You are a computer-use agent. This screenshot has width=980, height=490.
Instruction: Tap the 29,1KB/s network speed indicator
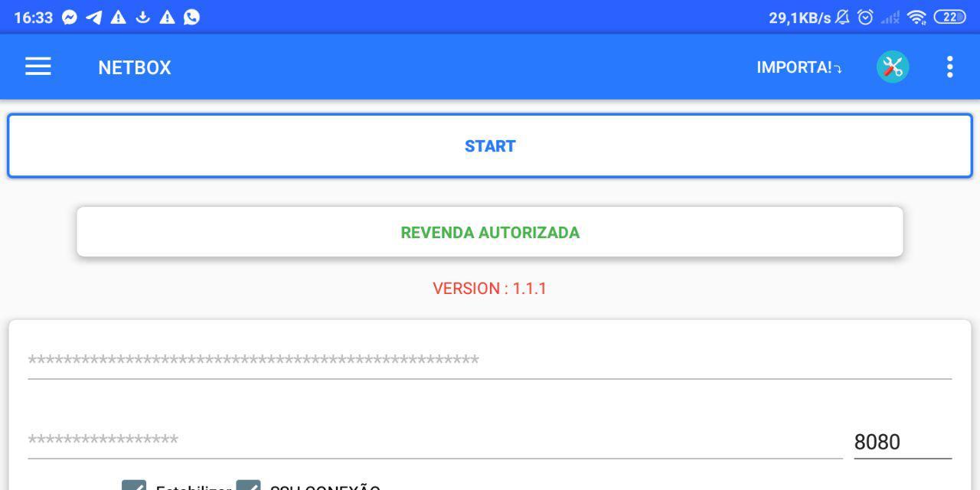click(799, 18)
